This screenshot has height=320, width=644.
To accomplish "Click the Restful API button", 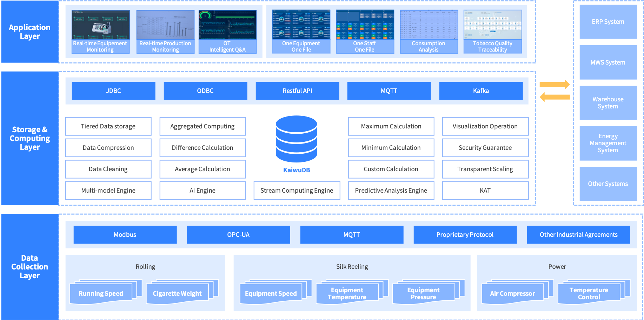I will click(297, 91).
